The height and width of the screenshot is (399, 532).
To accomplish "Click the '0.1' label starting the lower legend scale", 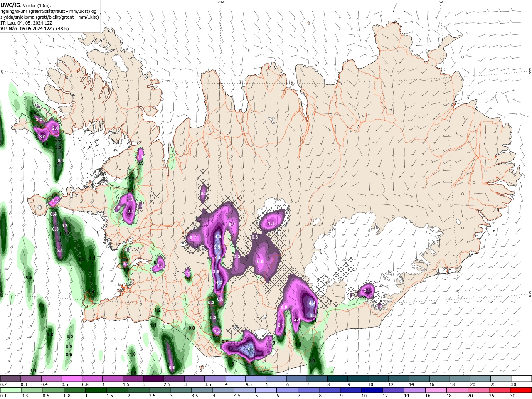I will click(4, 396).
